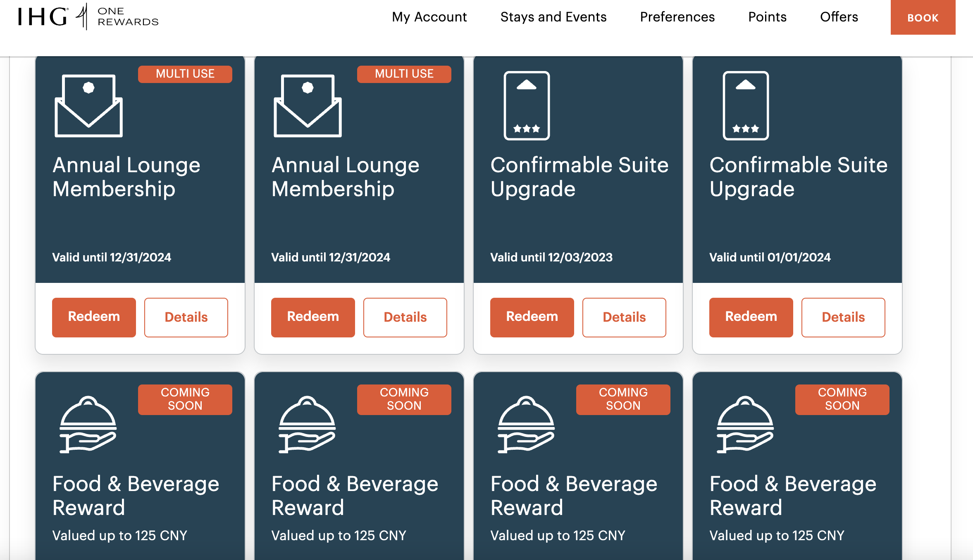Screen dimensions: 973x560
Task: Click 'Valued up to 125 CNY' on fourth card
Action: 777,536
